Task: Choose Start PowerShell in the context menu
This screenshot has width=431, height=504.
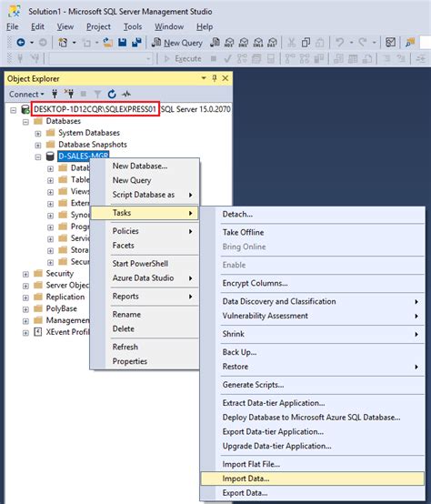Action: tap(145, 264)
